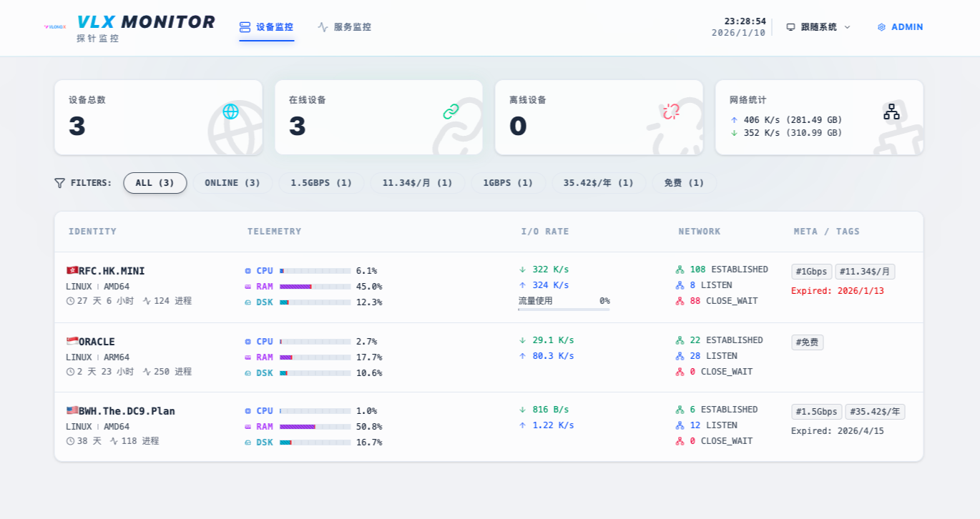Click the DSK icon for BWH.The.DC9.Plan

point(248,442)
